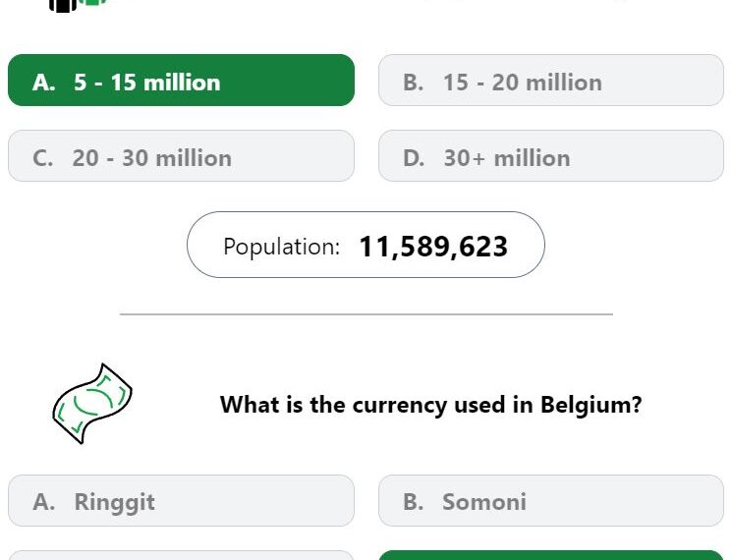Click the horizontal divider between questions

(x=366, y=314)
